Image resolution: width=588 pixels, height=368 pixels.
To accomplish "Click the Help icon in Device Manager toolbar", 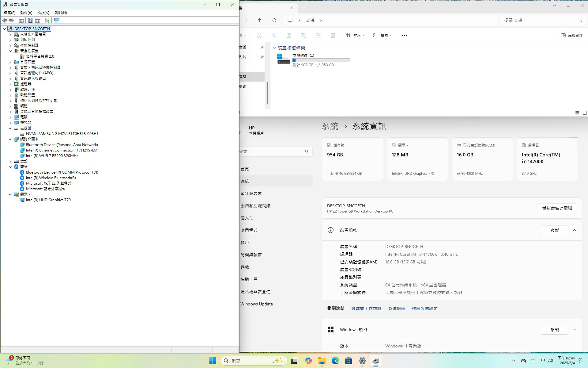I will point(30,20).
